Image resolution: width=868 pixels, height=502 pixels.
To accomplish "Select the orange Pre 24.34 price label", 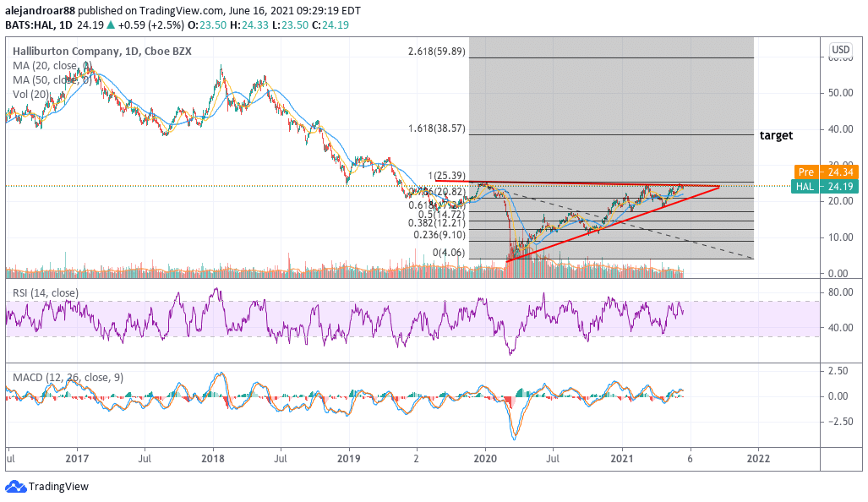I will tap(826, 172).
